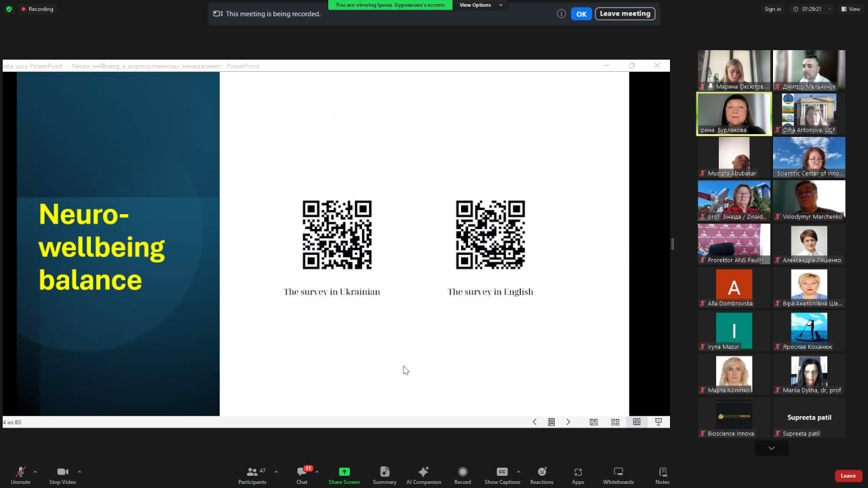The width and height of the screenshot is (868, 488).
Task: Open Chat with unread messages
Action: pos(302,475)
